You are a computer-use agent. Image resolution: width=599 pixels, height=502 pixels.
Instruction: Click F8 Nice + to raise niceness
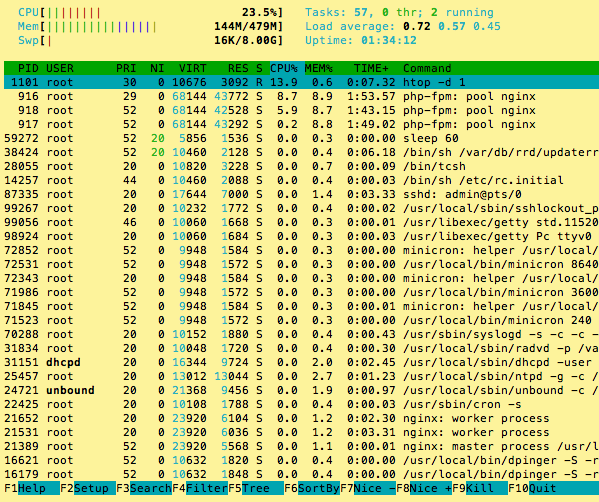[424, 488]
